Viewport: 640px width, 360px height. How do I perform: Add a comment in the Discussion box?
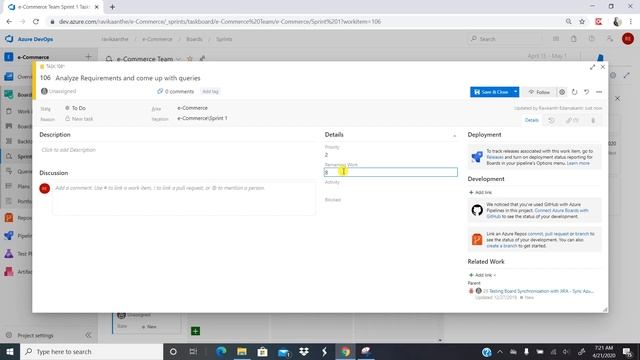point(184,198)
